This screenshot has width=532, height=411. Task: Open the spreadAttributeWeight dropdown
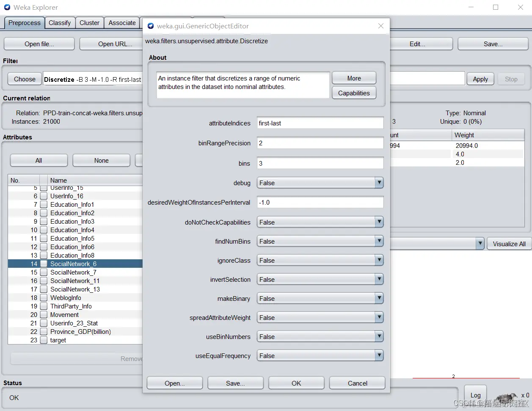tap(320, 317)
